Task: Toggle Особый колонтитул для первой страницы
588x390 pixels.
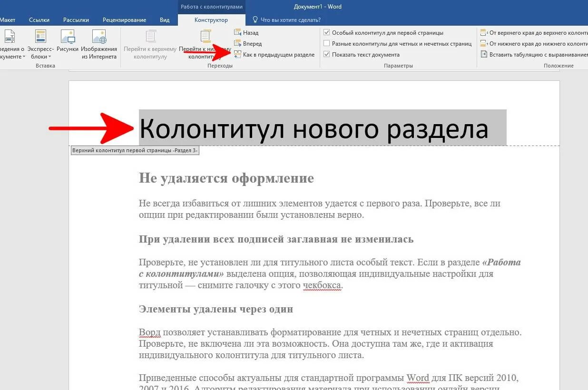Action: (x=326, y=33)
